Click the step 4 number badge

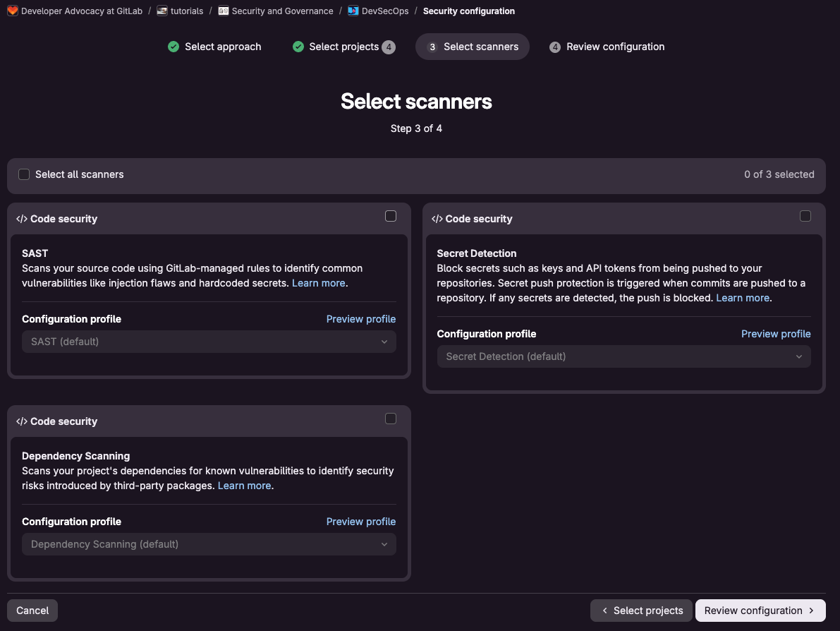point(555,47)
